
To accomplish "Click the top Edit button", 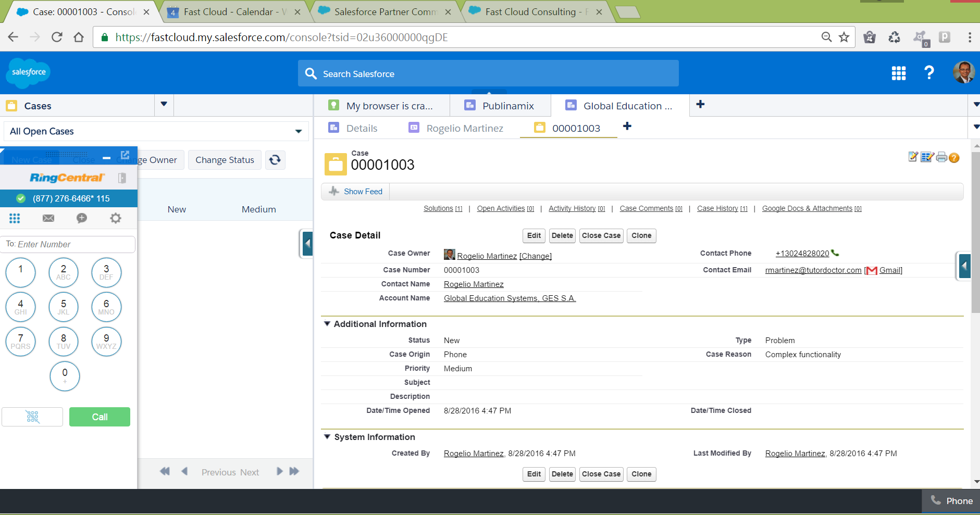I will pyautogui.click(x=534, y=235).
